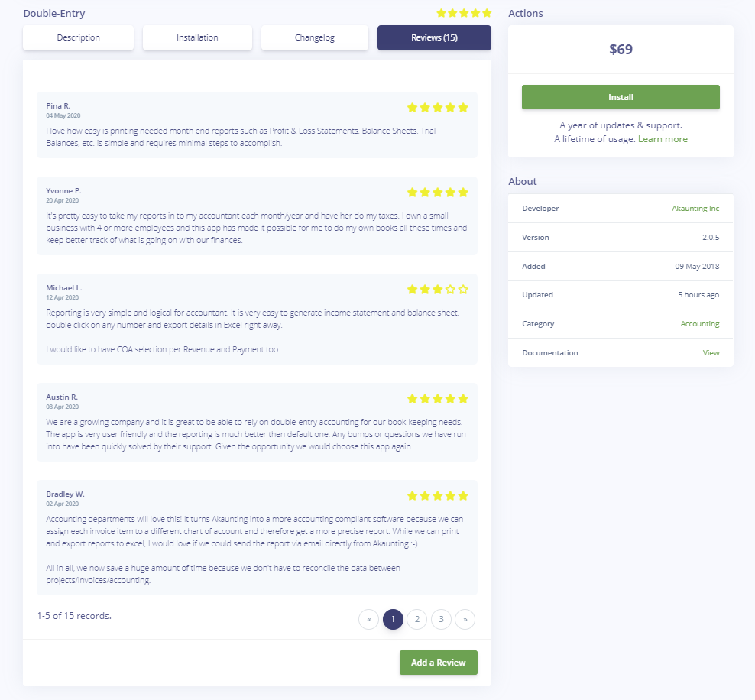Switch to the Changelog tab

coord(314,37)
